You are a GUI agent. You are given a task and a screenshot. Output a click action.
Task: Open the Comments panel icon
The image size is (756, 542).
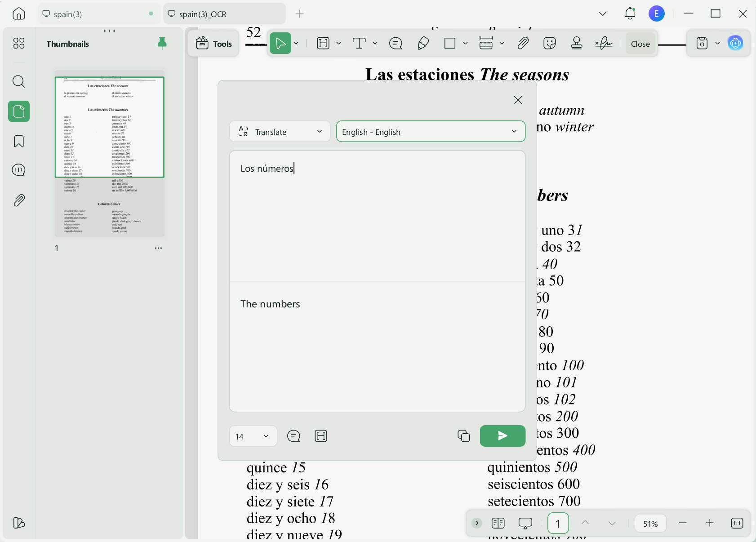19,170
